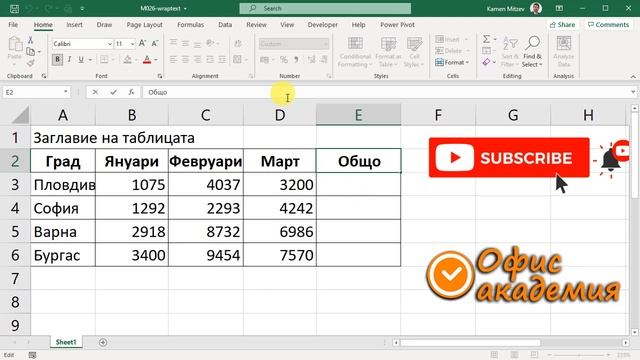This screenshot has height=360, width=640.
Task: Click the Conditional Formatting icon
Action: pos(355,51)
